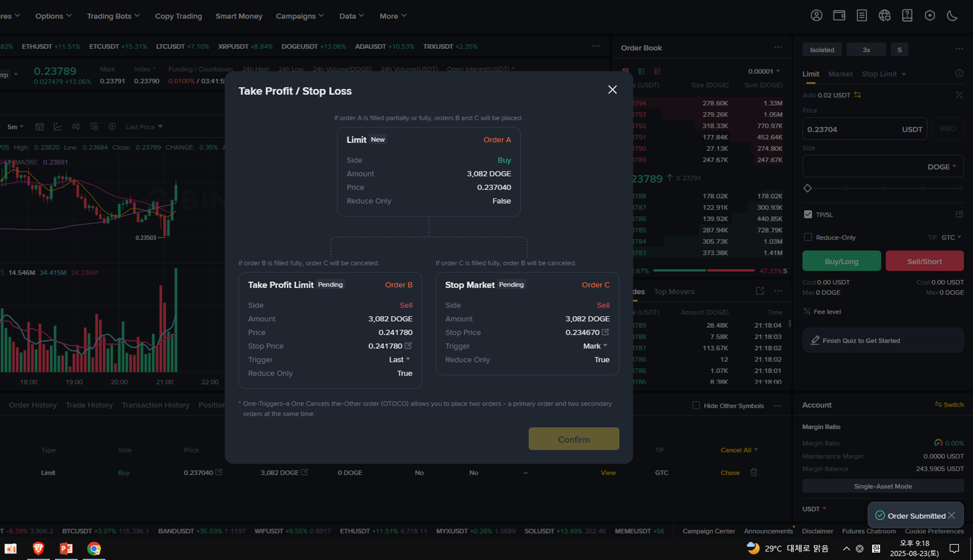Close the Take Profit / Stop Loss dialog
Screen dimensions: 973x560
tap(612, 90)
